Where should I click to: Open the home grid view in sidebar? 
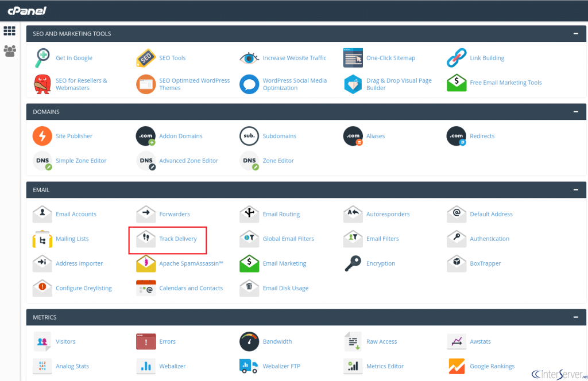[10, 31]
